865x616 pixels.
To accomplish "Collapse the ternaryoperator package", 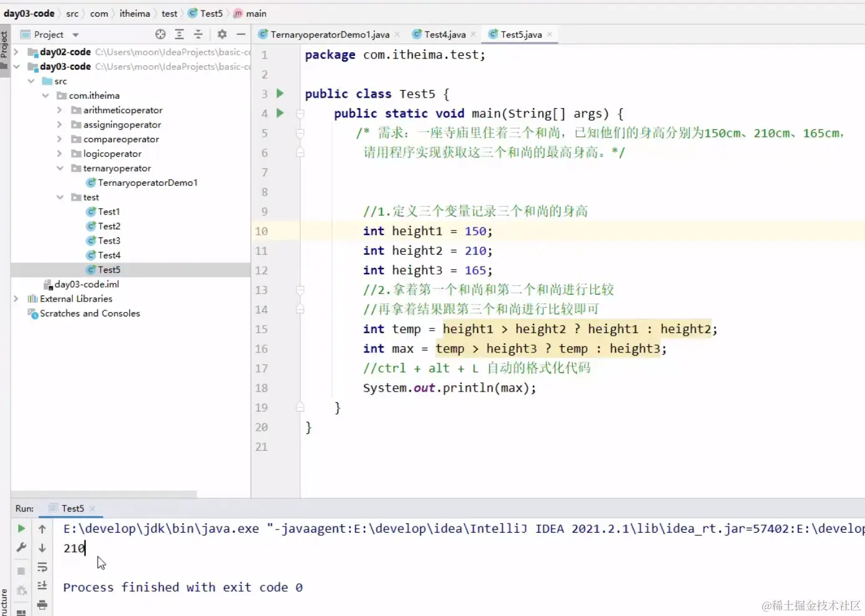I will coord(60,168).
